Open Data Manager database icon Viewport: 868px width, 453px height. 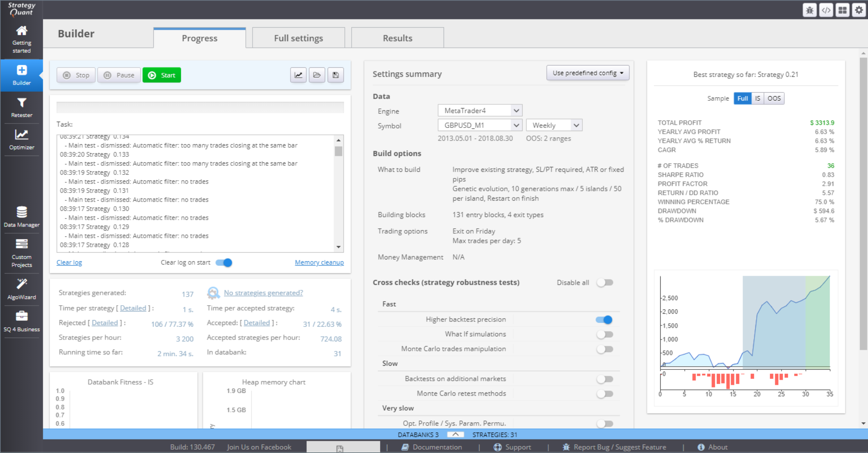tap(22, 212)
